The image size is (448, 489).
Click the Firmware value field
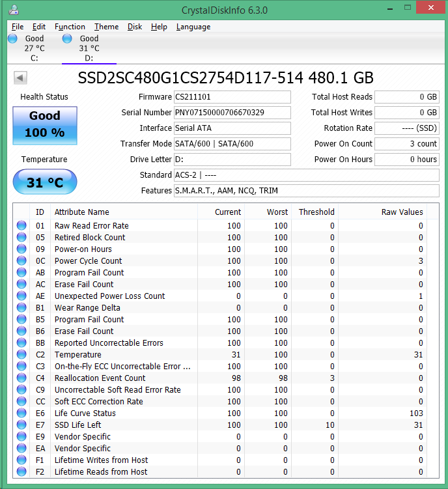coord(232,97)
